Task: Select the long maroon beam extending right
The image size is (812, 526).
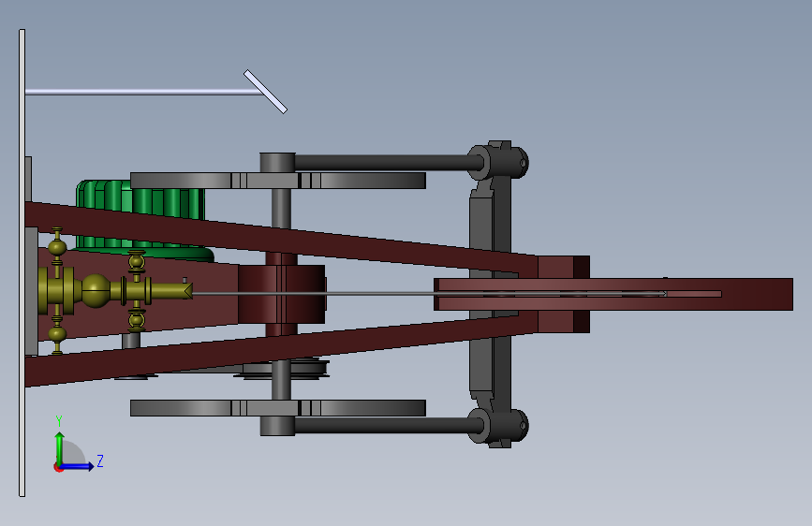Action: [613, 294]
